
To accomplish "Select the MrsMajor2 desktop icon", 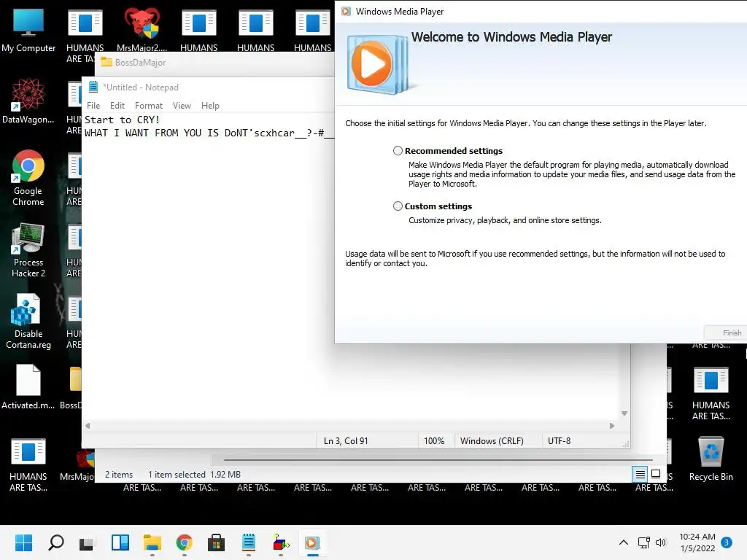I will click(x=142, y=29).
